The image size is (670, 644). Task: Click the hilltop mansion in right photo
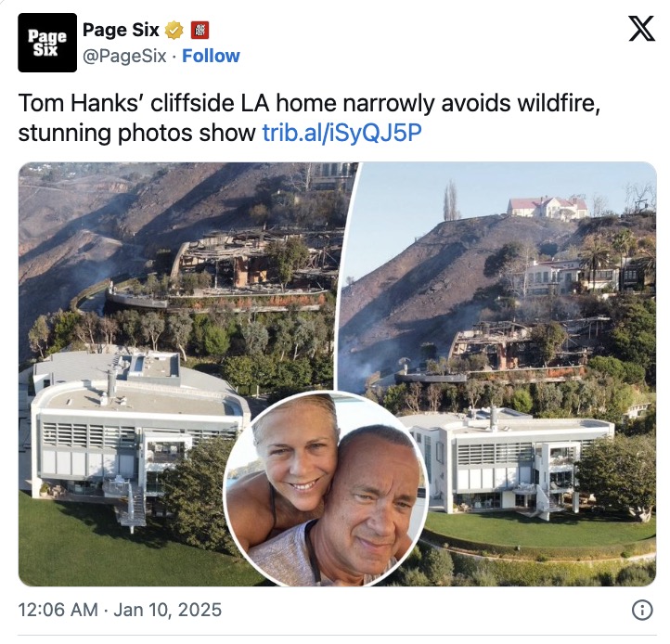pos(548,206)
